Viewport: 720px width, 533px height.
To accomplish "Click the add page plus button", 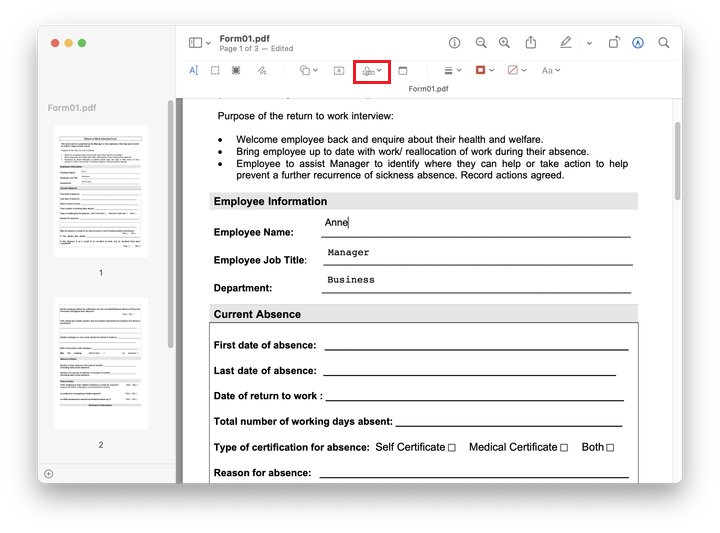I will (x=49, y=474).
